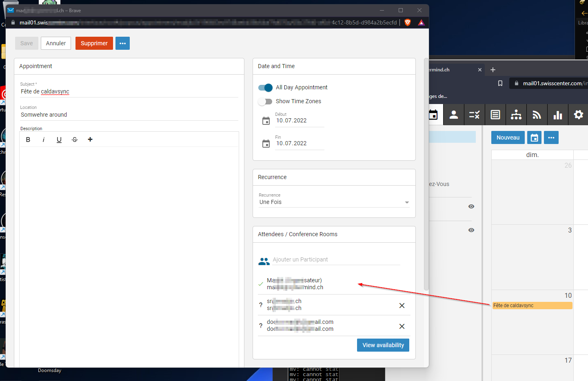588x381 pixels.
Task: Open the Settings gear icon
Action: [578, 115]
